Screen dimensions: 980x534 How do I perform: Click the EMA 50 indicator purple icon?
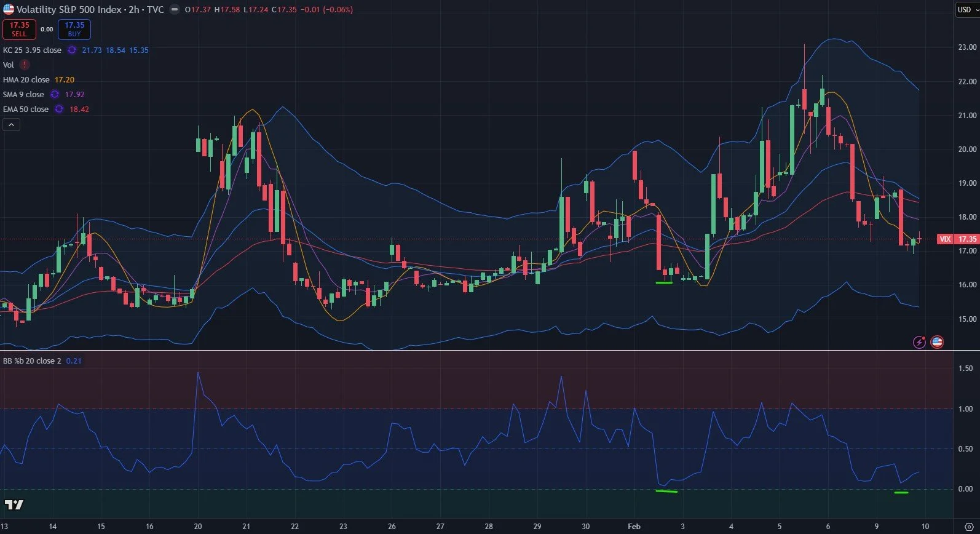[x=59, y=109]
